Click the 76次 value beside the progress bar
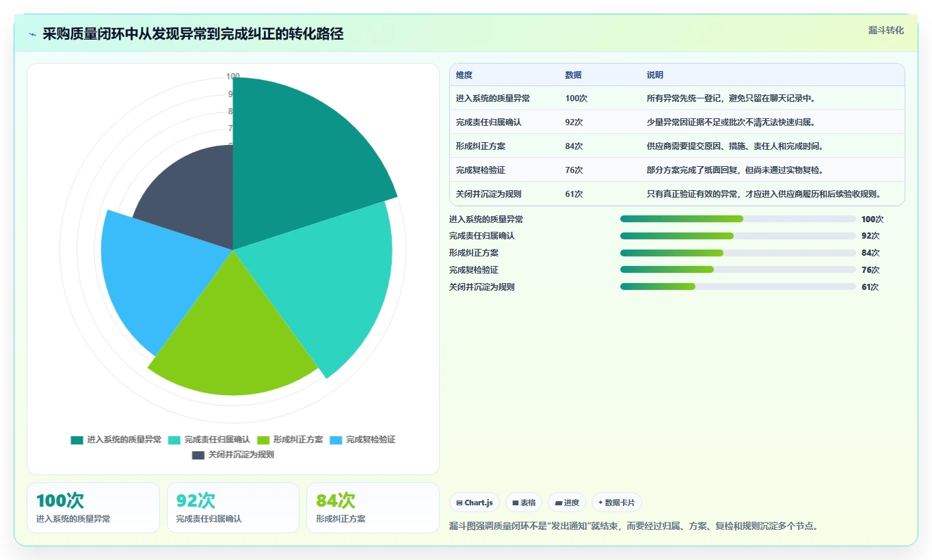Screen dimensions: 932x560 [x=870, y=270]
